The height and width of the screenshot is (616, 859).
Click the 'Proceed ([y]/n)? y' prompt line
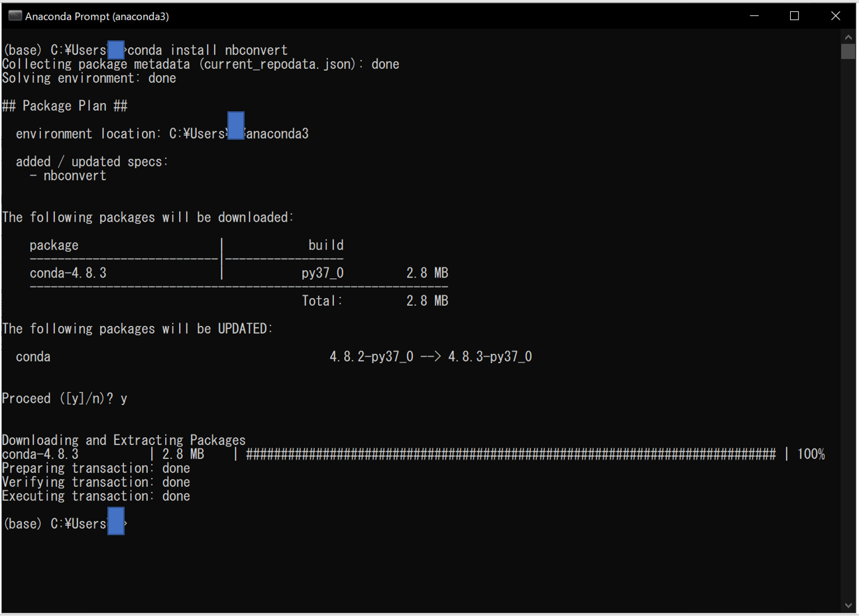pyautogui.click(x=65, y=398)
